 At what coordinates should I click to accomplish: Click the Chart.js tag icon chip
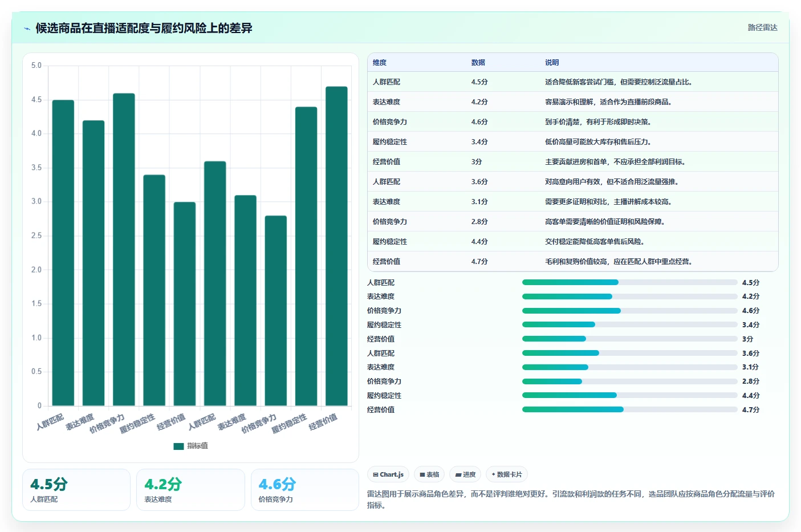click(388, 474)
